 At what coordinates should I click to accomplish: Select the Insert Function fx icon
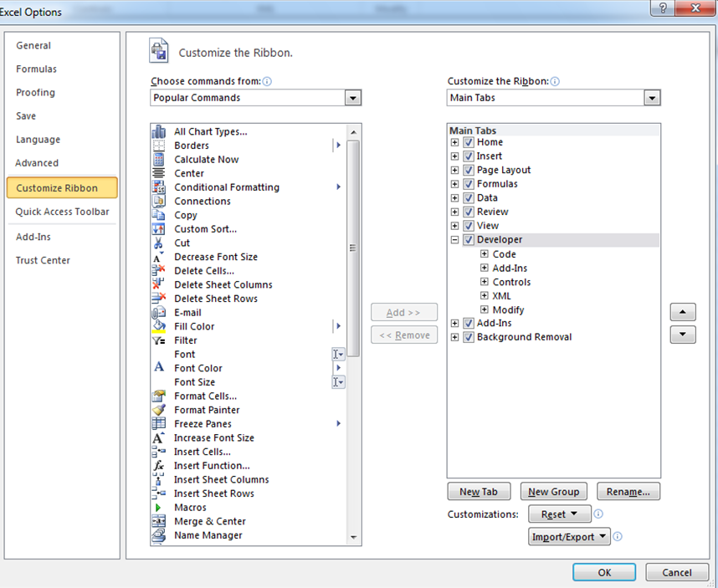click(158, 465)
